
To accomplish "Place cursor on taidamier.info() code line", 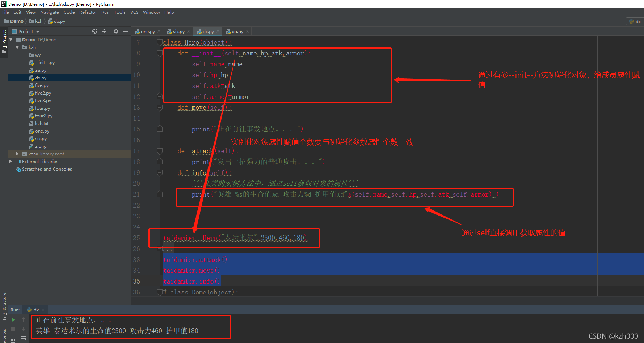I will pyautogui.click(x=191, y=281).
